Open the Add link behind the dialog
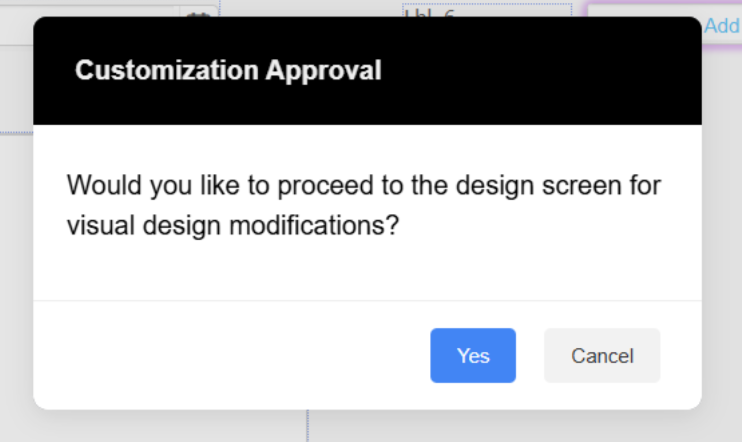 coord(722,26)
